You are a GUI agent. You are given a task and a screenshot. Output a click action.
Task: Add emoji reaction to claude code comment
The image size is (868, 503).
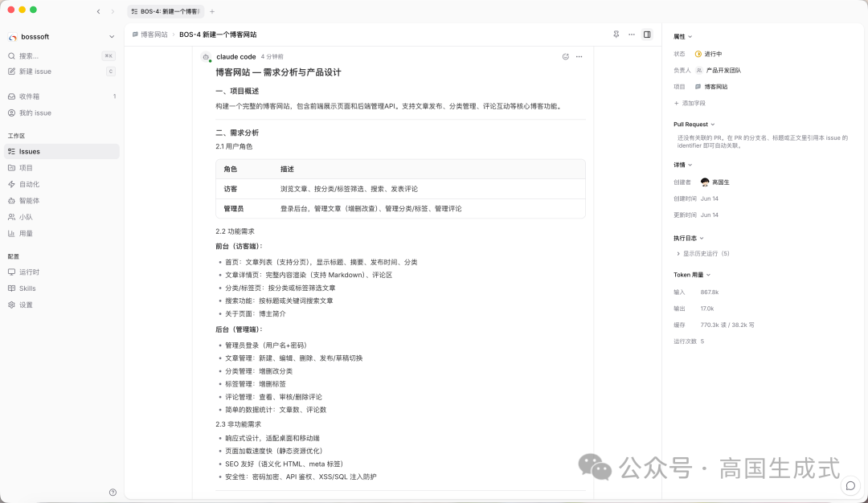coord(565,56)
